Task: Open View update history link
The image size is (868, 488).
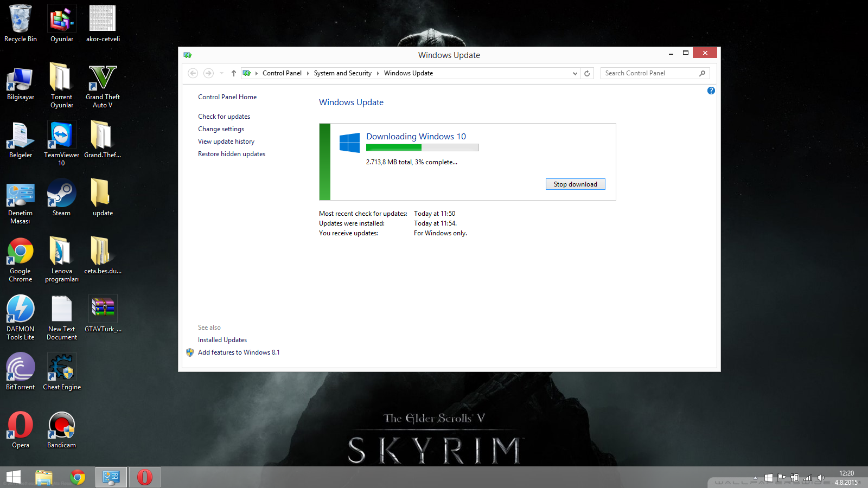Action: (226, 142)
